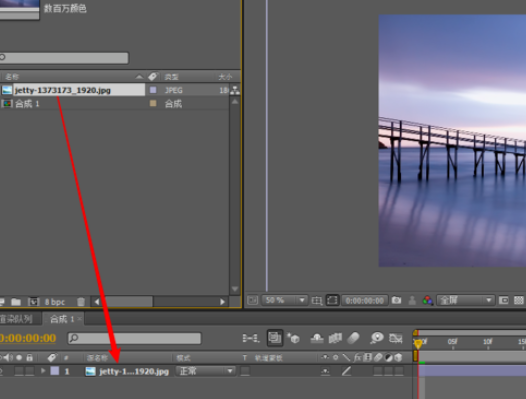Image resolution: width=526 pixels, height=399 pixels.
Task: Toggle draft 3D icon in timeline toolbar
Action: tap(294, 338)
